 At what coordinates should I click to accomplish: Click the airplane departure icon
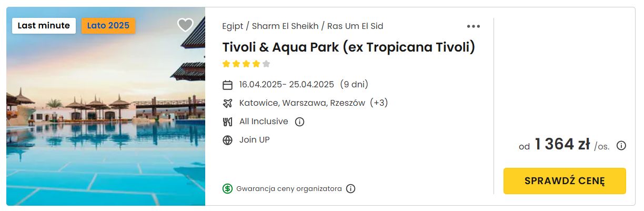point(227,103)
